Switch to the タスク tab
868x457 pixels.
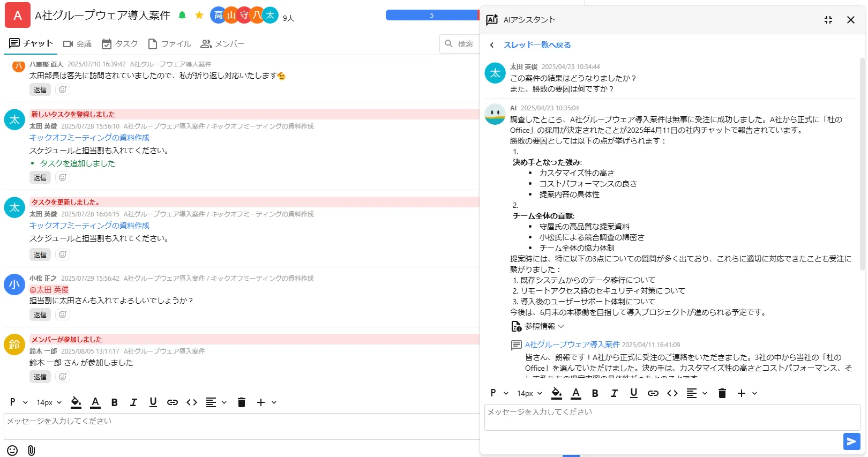[119, 44]
